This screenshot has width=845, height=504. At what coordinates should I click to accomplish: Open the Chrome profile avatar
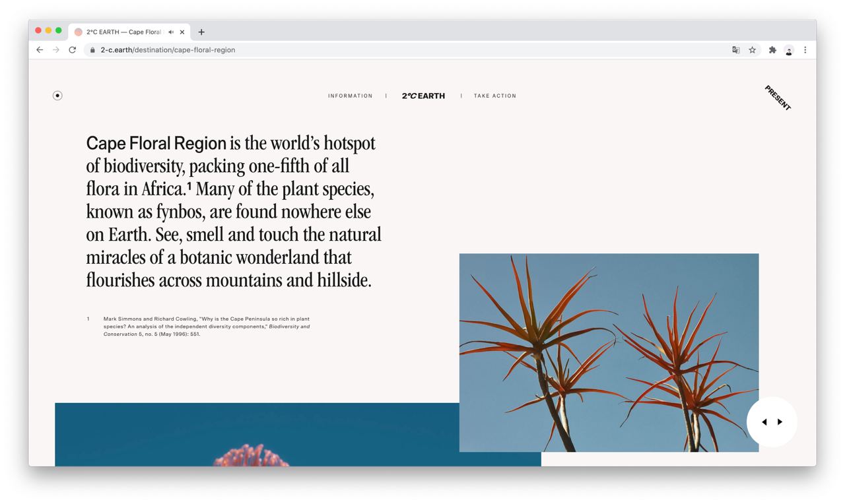pyautogui.click(x=789, y=50)
